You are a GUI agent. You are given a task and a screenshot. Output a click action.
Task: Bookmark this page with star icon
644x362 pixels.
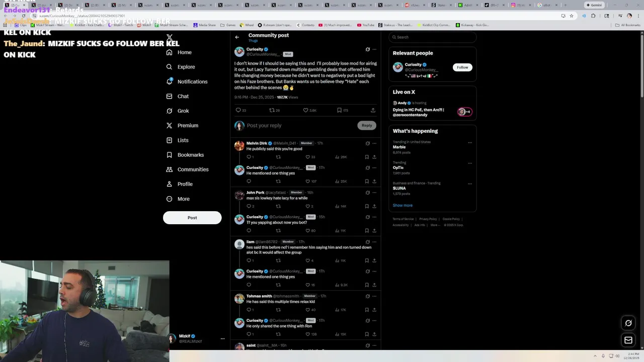572,16
